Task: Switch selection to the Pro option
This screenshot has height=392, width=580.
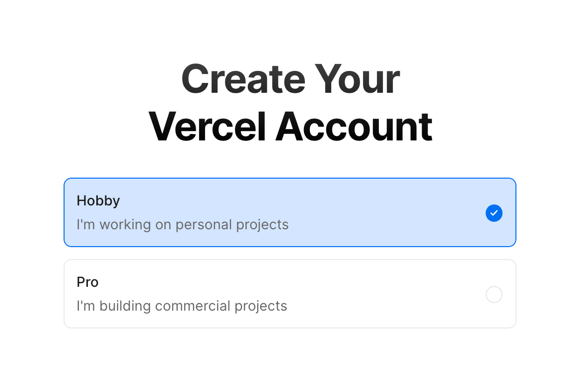Action: pos(290,293)
